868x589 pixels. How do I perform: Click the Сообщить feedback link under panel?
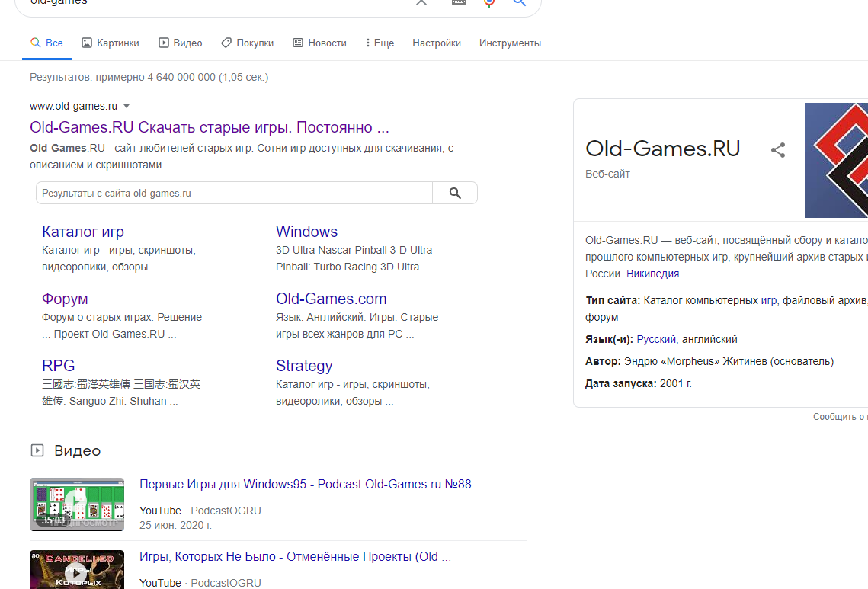point(841,416)
